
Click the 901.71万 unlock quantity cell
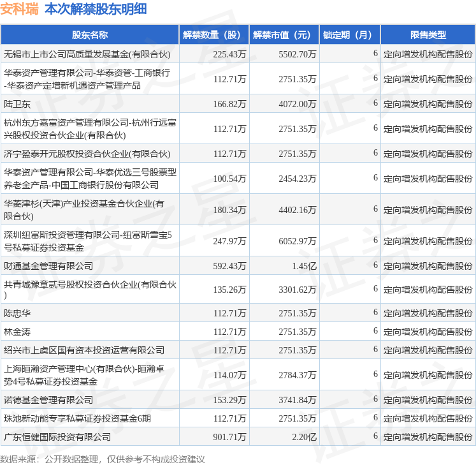[229, 437]
